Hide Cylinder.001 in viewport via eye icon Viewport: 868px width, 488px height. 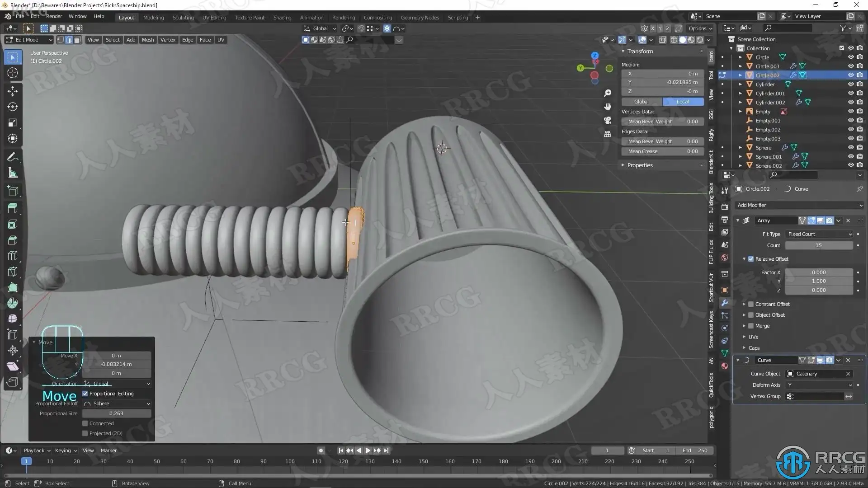pyautogui.click(x=850, y=94)
